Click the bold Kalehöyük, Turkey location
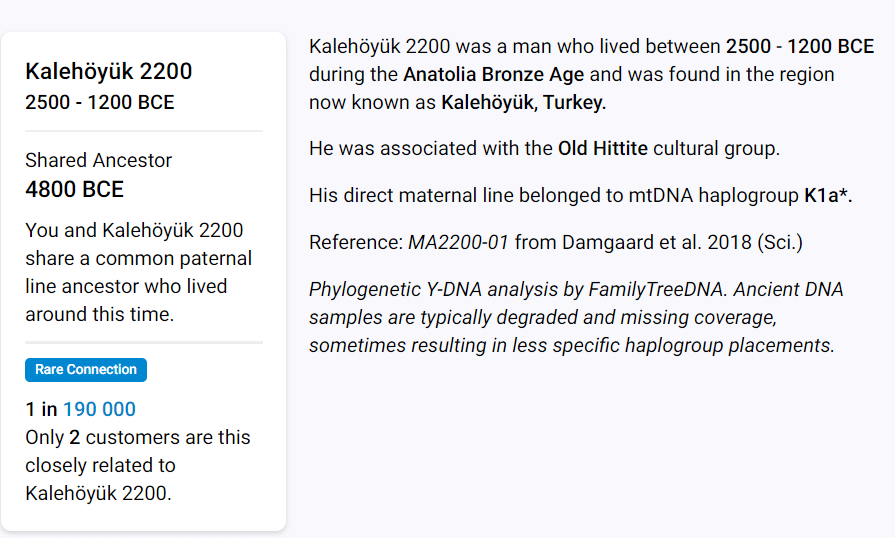Image resolution: width=895 pixels, height=538 pixels. [523, 103]
